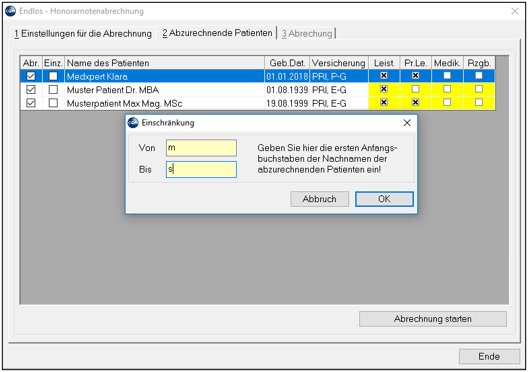Confirm the restriction with the OK button
Screen dimensions: 528x372
coord(384,199)
